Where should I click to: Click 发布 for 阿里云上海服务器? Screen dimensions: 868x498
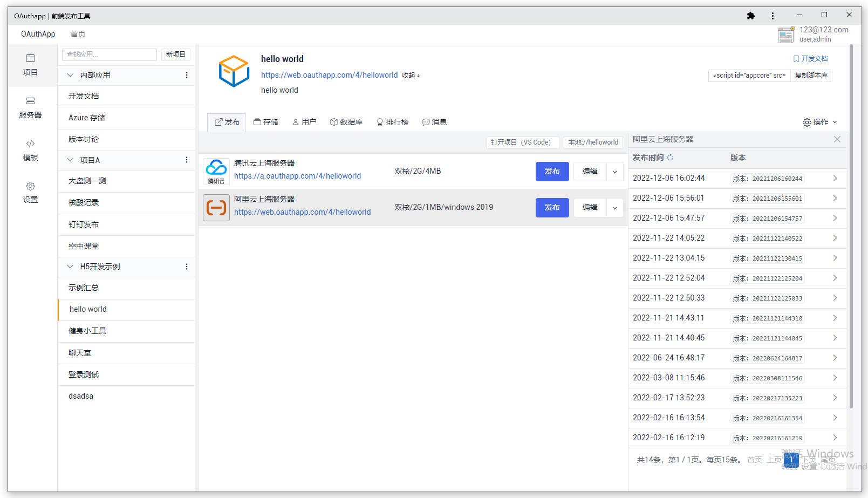pos(552,207)
